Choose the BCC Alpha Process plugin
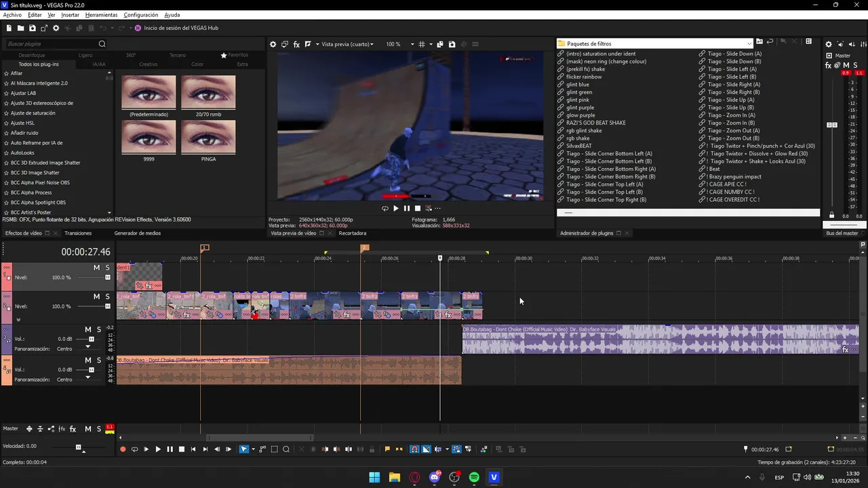The width and height of the screenshot is (868, 488). click(x=31, y=192)
